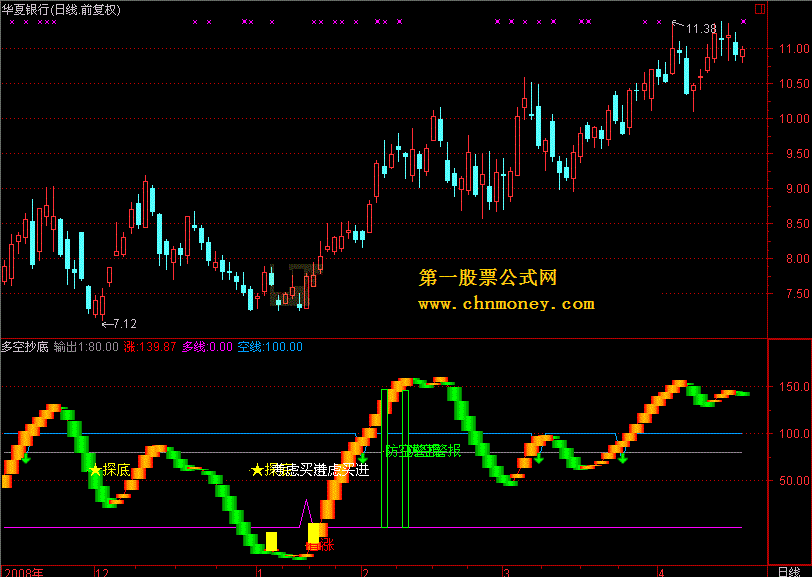Click the 10.00 price axis label

794,119
